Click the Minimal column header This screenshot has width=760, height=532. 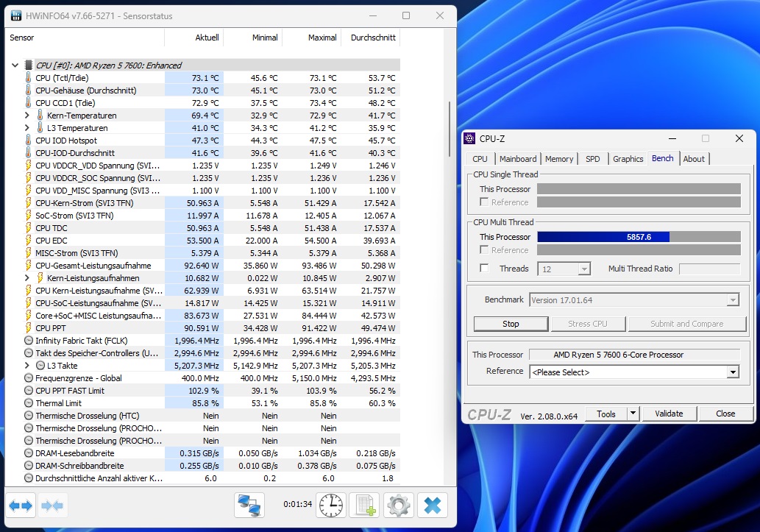pos(253,38)
